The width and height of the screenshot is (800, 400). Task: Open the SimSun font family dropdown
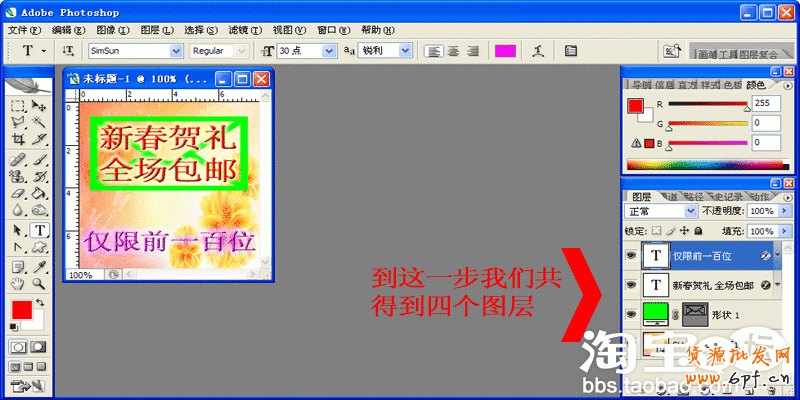coord(176,50)
